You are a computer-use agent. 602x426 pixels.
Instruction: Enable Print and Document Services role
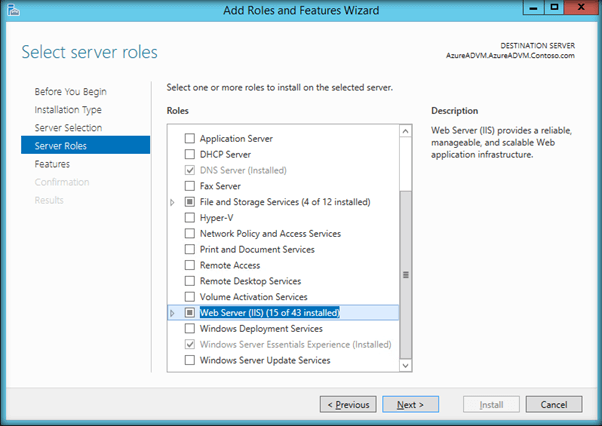(x=190, y=250)
